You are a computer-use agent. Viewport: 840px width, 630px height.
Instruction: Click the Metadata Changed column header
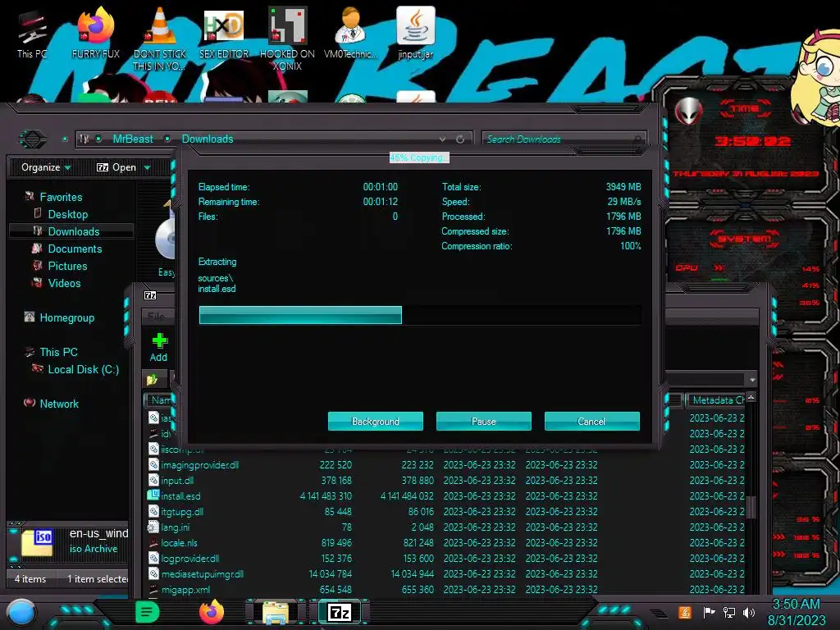pyautogui.click(x=715, y=399)
